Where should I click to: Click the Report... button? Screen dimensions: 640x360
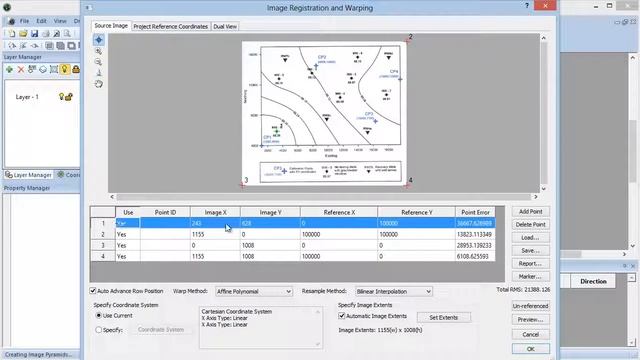pos(531,264)
